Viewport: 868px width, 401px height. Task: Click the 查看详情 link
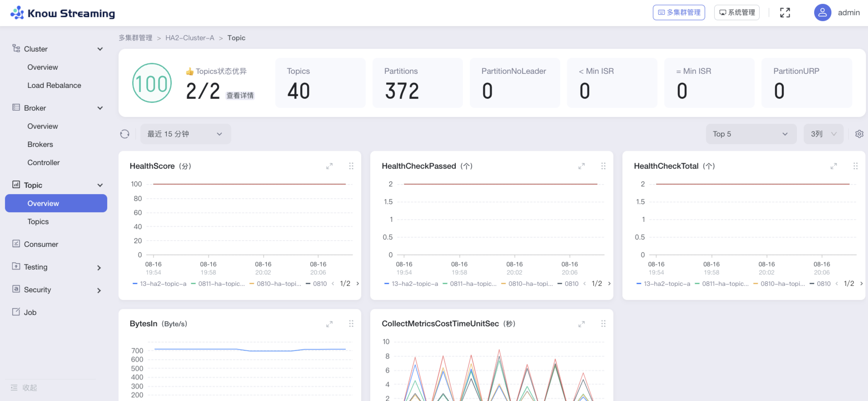pyautogui.click(x=240, y=95)
